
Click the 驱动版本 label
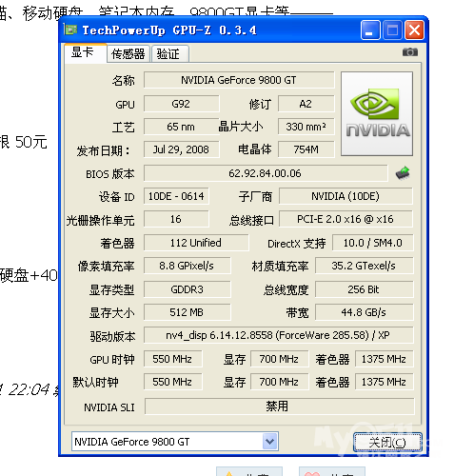(x=112, y=336)
